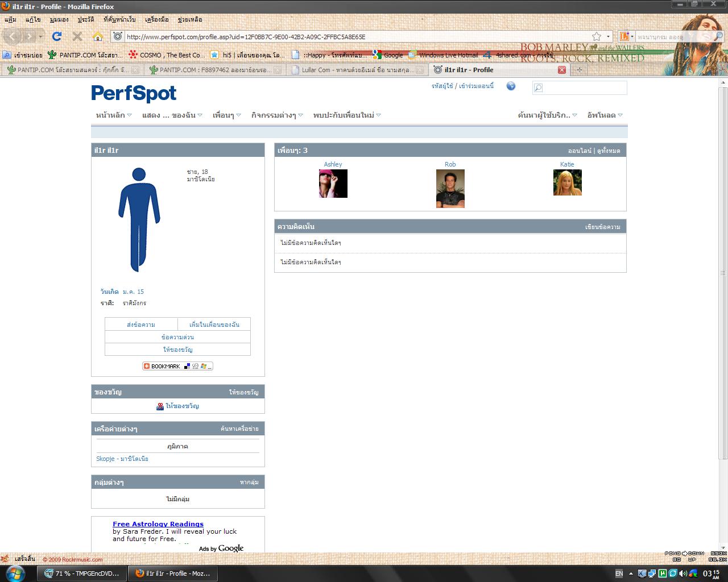Open the เครื่องมือ (Tools) menu
This screenshot has width=728, height=582.
[157, 19]
